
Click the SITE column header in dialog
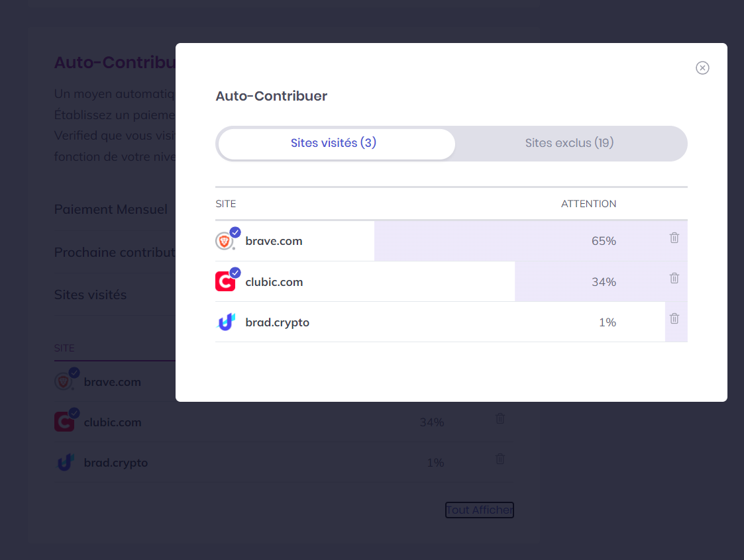tap(225, 204)
